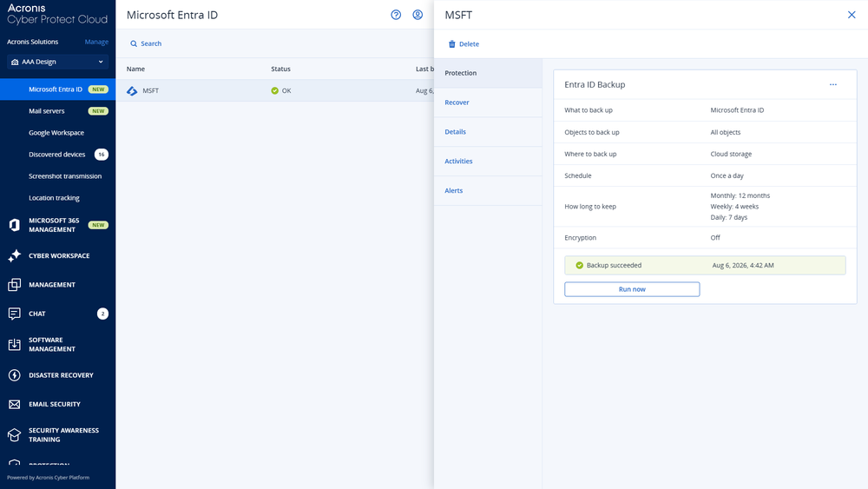Click the Encryption Off value

[715, 238]
